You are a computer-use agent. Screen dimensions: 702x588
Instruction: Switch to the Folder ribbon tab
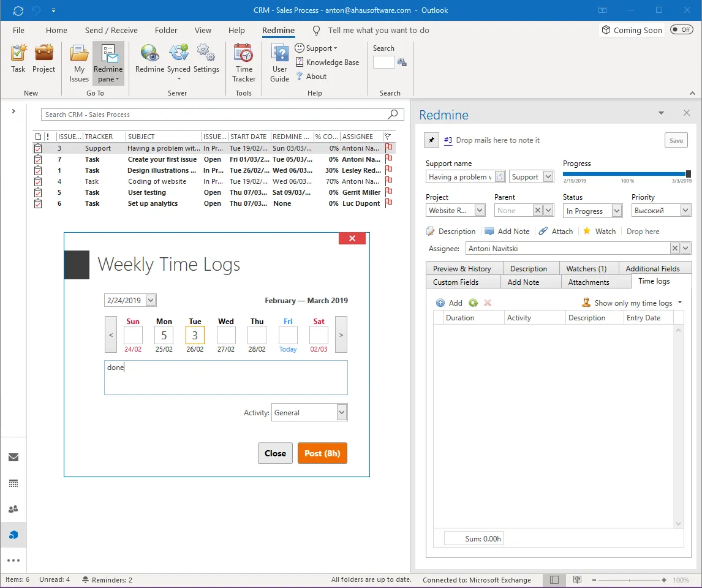[166, 30]
